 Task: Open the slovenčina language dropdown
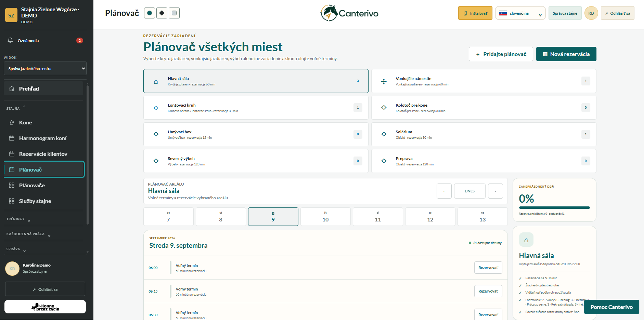pyautogui.click(x=520, y=13)
